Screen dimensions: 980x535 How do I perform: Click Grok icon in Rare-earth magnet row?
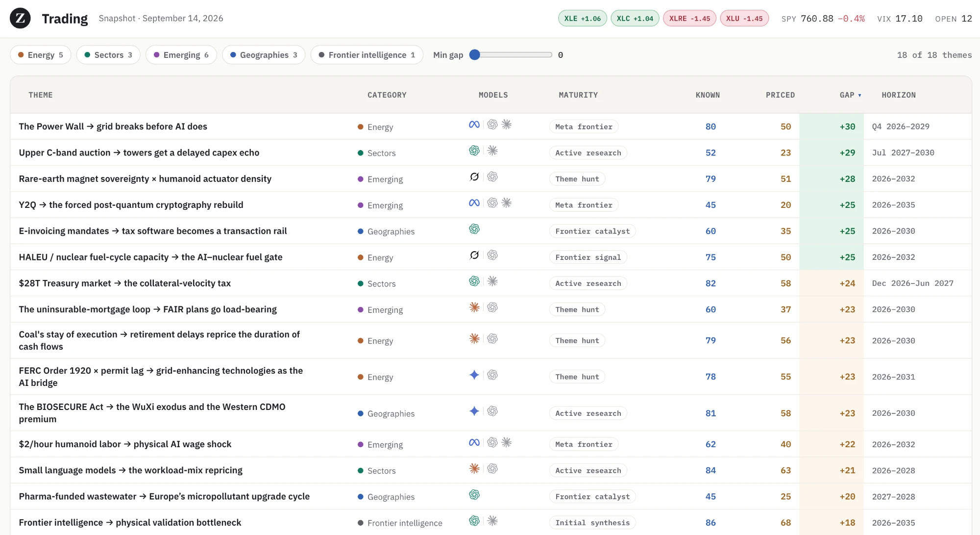[474, 177]
